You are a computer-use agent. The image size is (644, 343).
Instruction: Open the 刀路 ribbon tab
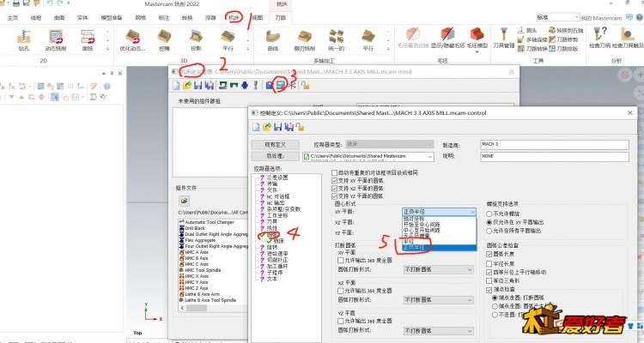point(281,18)
